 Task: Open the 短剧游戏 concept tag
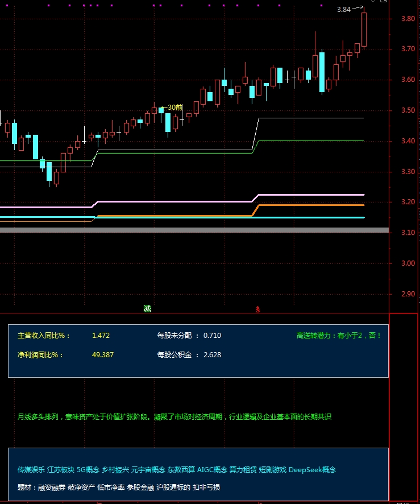273,470
